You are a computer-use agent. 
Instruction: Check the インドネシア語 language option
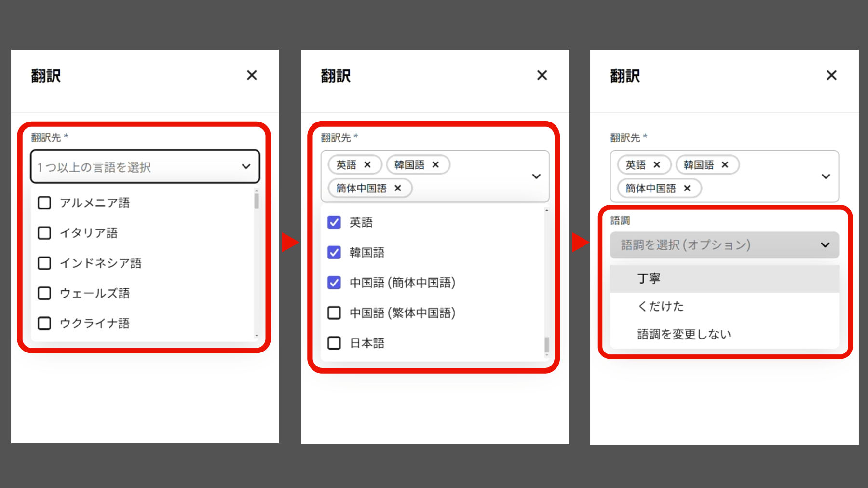point(44,263)
